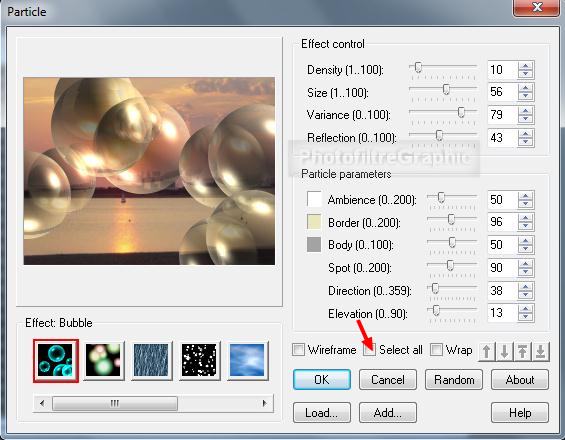565x440 pixels.
Task: Choose the blue sky cloud effect thumbnail
Action: (247, 360)
